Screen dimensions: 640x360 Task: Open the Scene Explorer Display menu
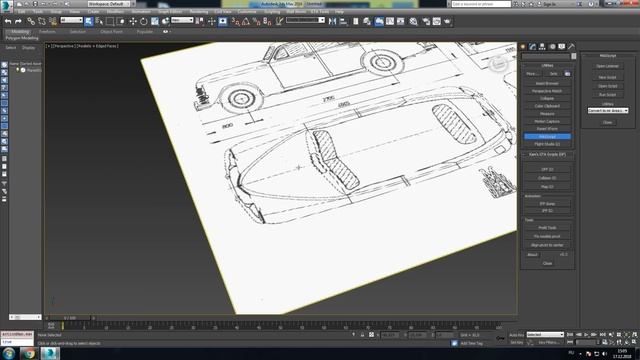pyautogui.click(x=29, y=48)
